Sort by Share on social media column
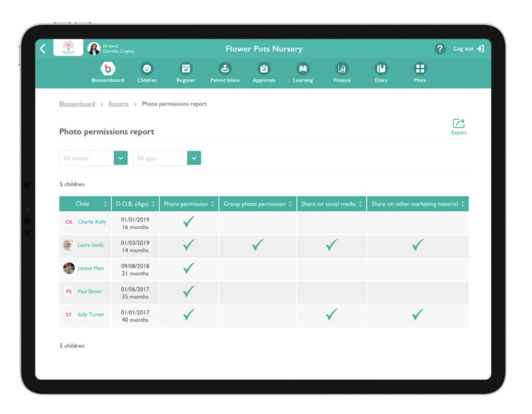The width and height of the screenshot is (532, 414). coord(361,204)
